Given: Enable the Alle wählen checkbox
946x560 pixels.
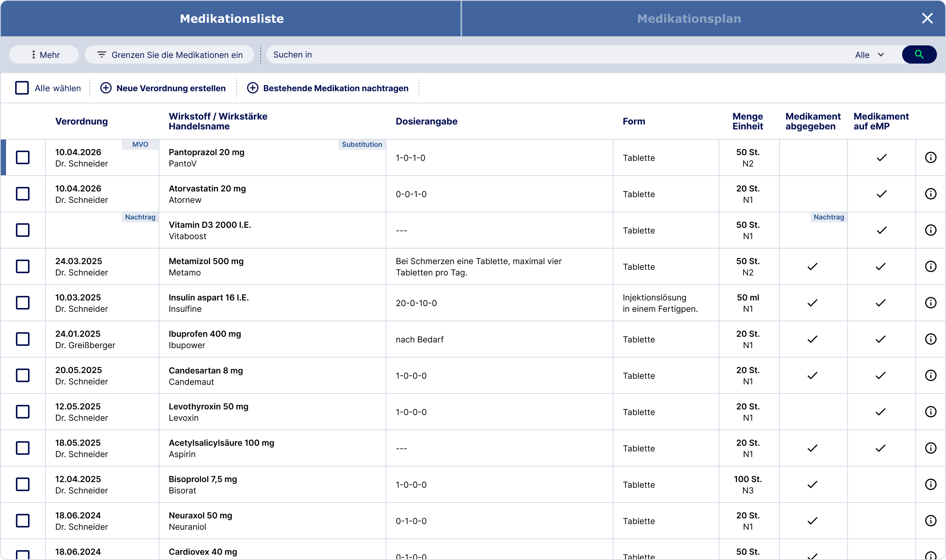Looking at the screenshot, I should click(x=22, y=88).
